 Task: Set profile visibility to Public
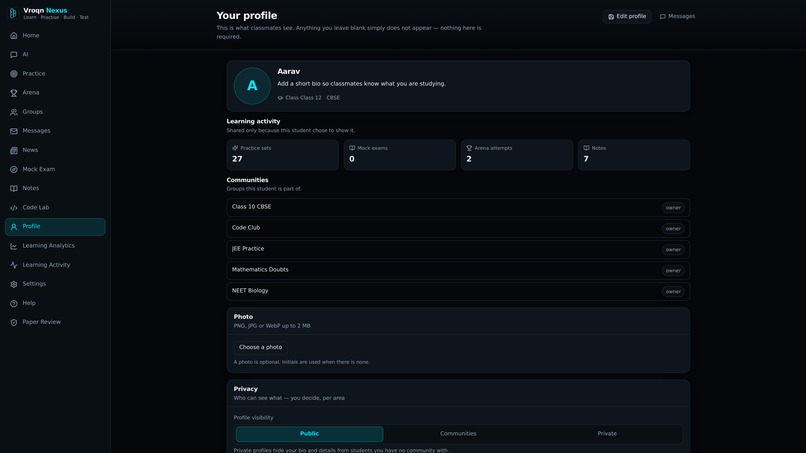pos(309,434)
